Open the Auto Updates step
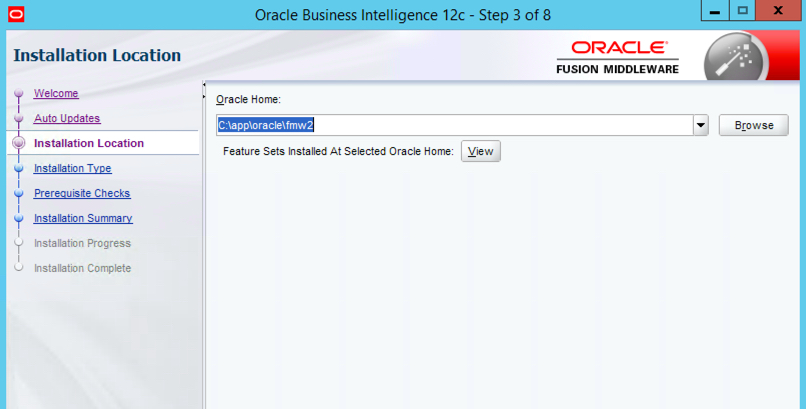The height and width of the screenshot is (409, 806). [x=67, y=118]
